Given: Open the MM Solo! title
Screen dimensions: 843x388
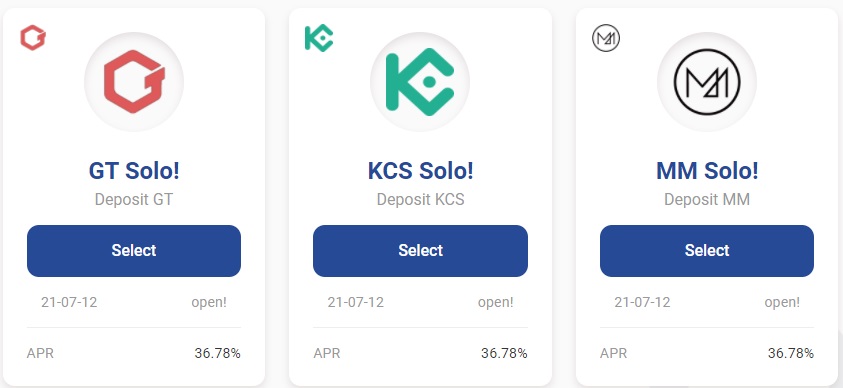Looking at the screenshot, I should [x=707, y=171].
